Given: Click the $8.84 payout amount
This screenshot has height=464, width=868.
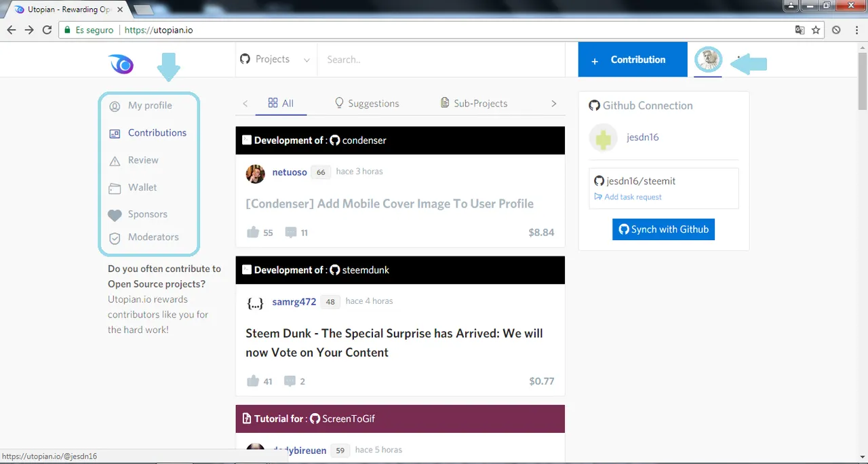Looking at the screenshot, I should click(541, 232).
